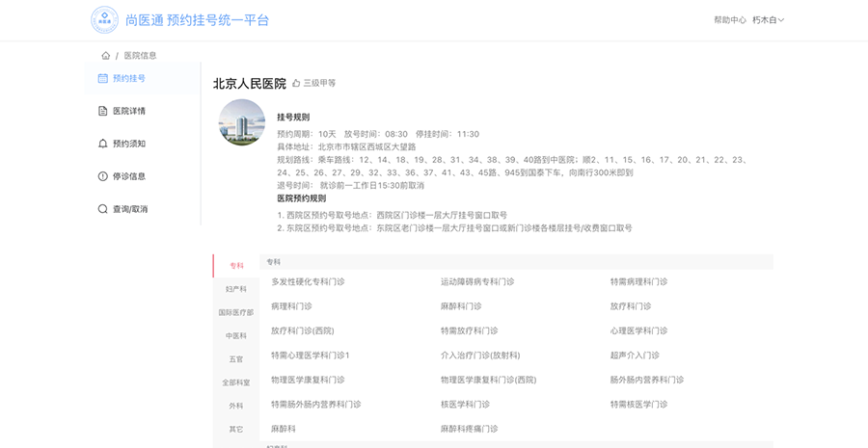
Task: Click the address line 北京市市辖区西城区大望路
Action: pyautogui.click(x=367, y=146)
